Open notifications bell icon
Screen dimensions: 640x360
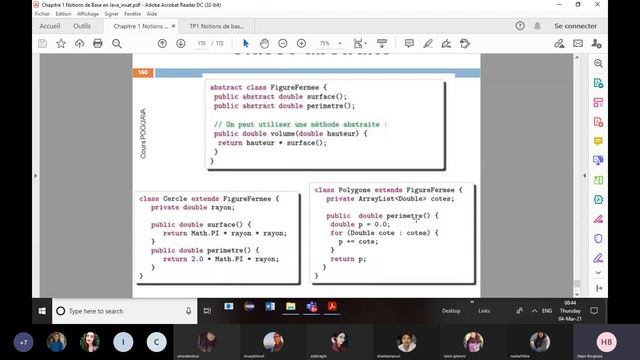pyautogui.click(x=538, y=26)
